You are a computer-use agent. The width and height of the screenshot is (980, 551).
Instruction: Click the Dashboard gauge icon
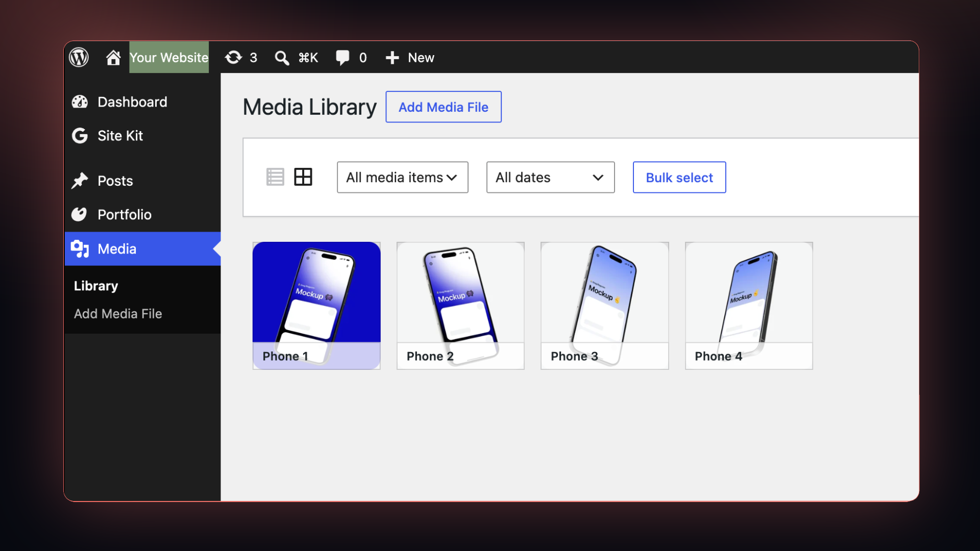coord(80,102)
